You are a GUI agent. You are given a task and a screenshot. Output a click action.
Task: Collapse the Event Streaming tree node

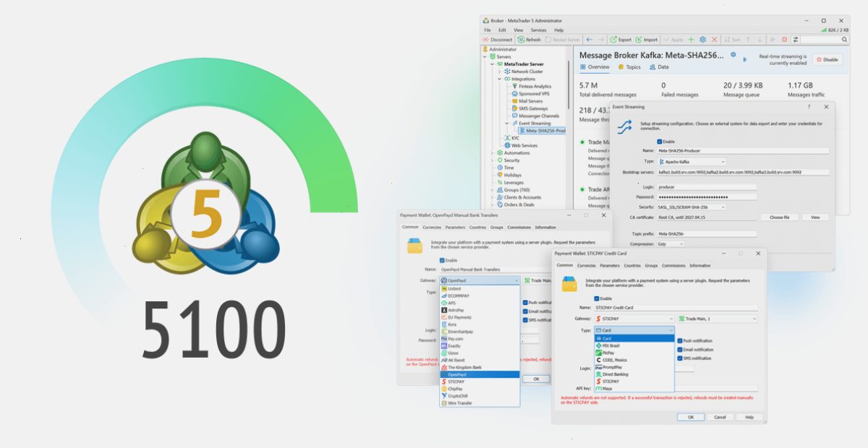(x=506, y=124)
